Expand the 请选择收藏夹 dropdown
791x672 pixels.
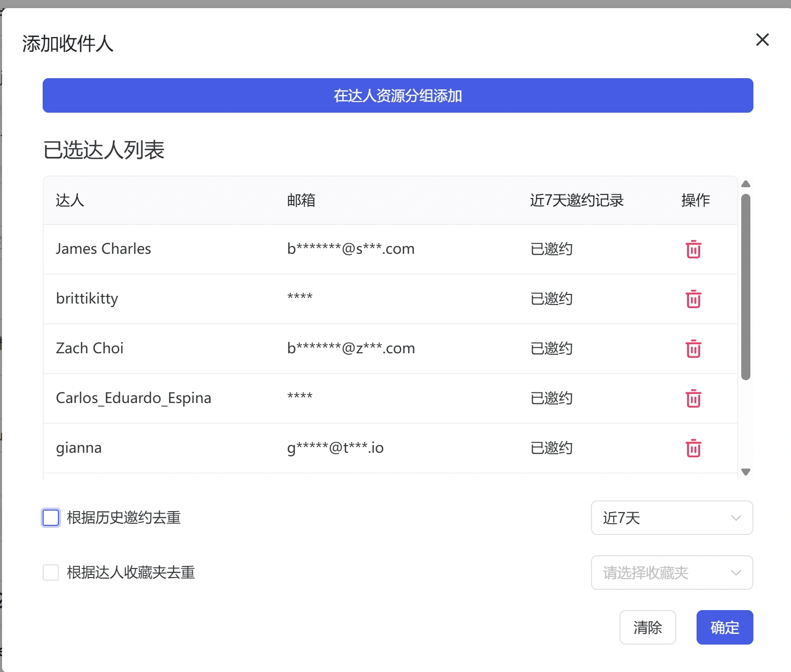tap(671, 573)
